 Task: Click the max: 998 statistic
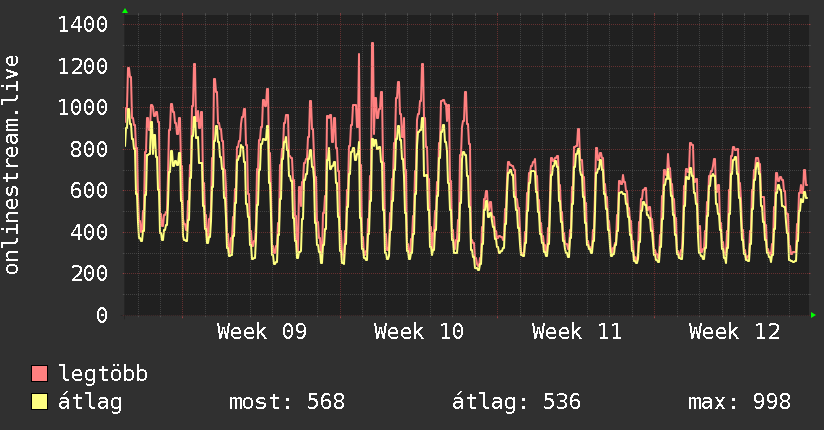pos(739,402)
